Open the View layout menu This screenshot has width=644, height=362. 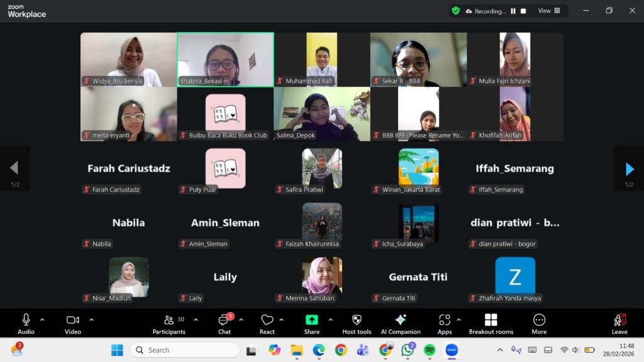point(548,11)
